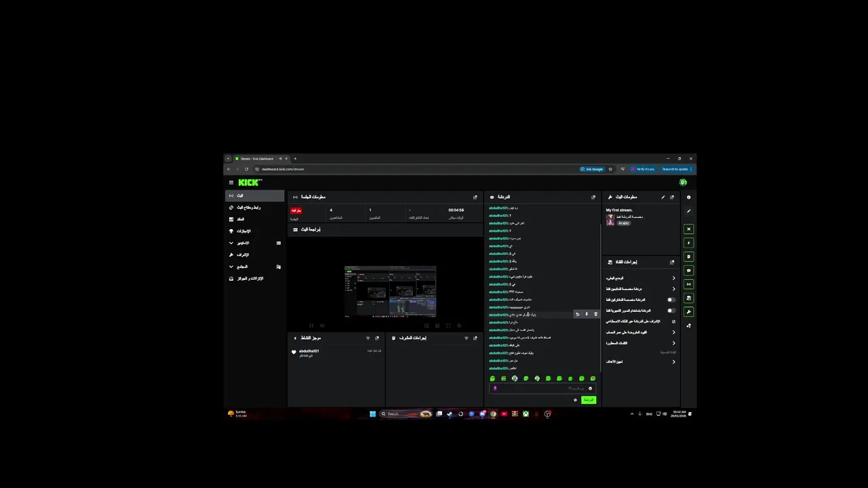Pin the highlighted chat message
This screenshot has height=488, width=868.
click(x=587, y=314)
